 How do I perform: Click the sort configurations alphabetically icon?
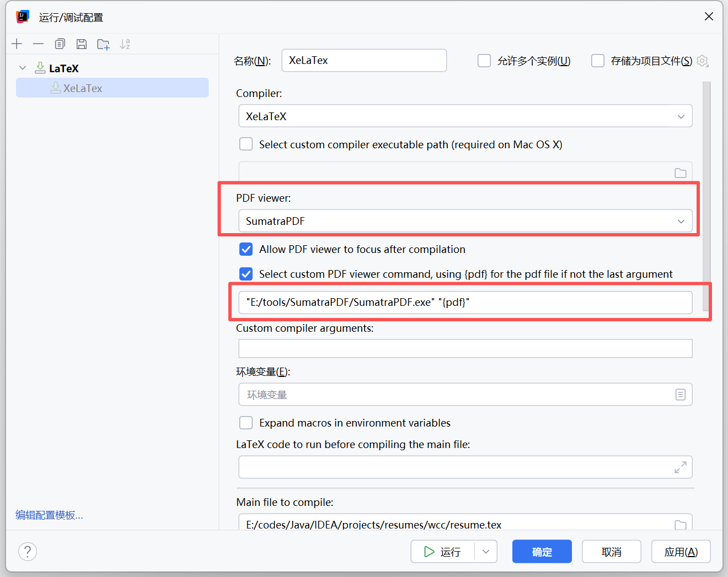pyautogui.click(x=125, y=44)
